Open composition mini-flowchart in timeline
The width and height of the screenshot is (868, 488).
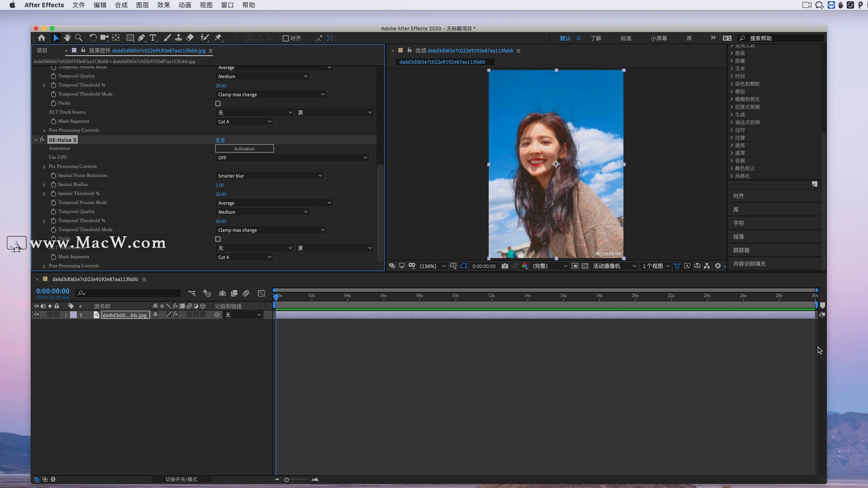click(192, 293)
